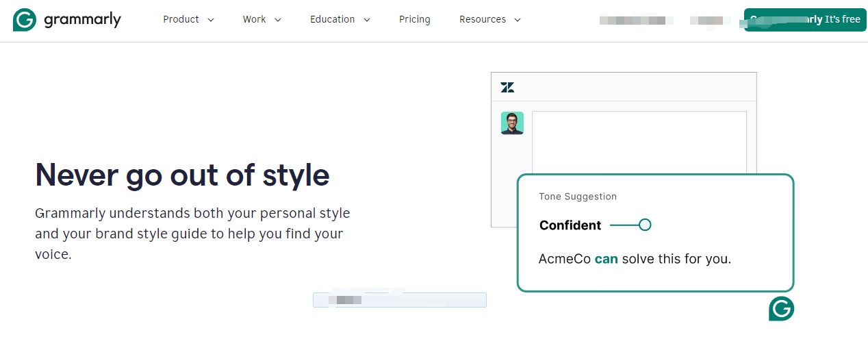Viewport: 868px width, 337px height.
Task: Click the highlighted word can
Action: click(x=606, y=260)
